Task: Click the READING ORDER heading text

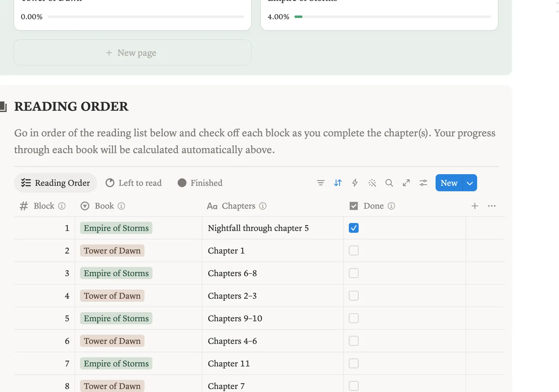Action: (71, 106)
